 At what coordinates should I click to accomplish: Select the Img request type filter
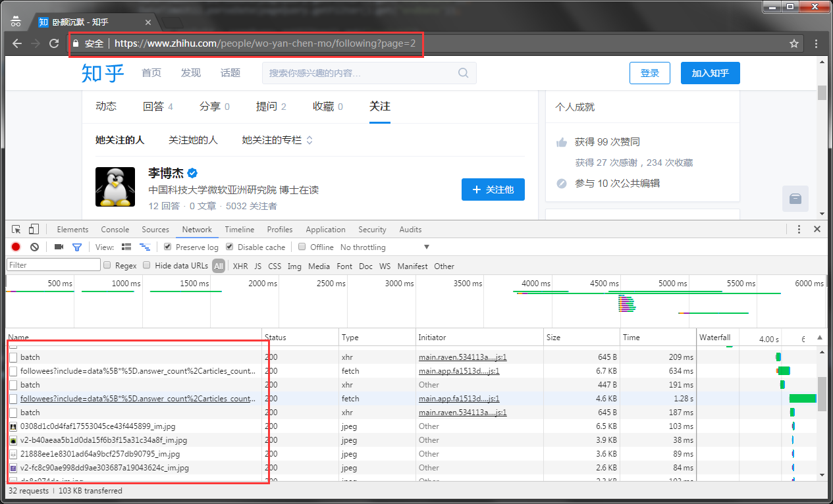(294, 266)
